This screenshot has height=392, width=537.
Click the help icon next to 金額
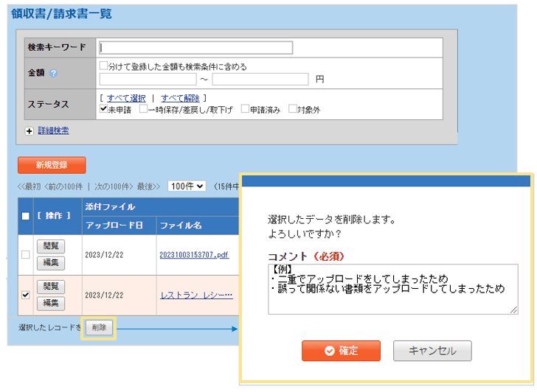[x=53, y=73]
